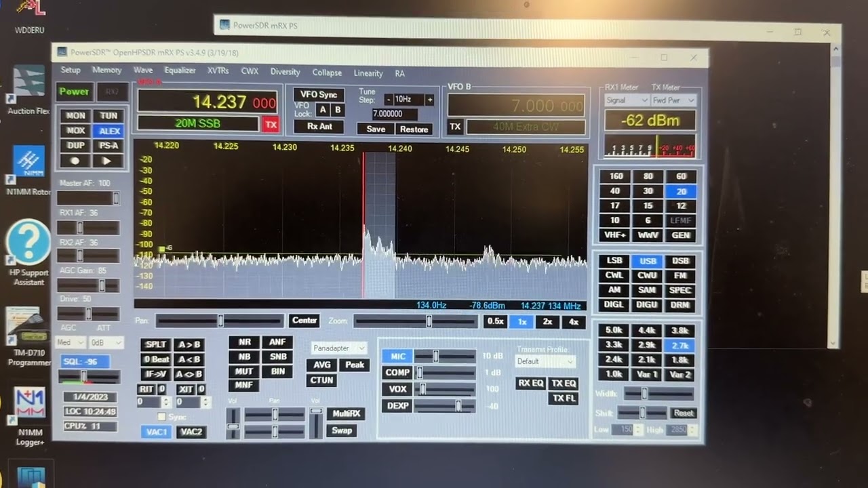Open Equalizer menu
The width and height of the screenshot is (868, 488).
click(180, 70)
